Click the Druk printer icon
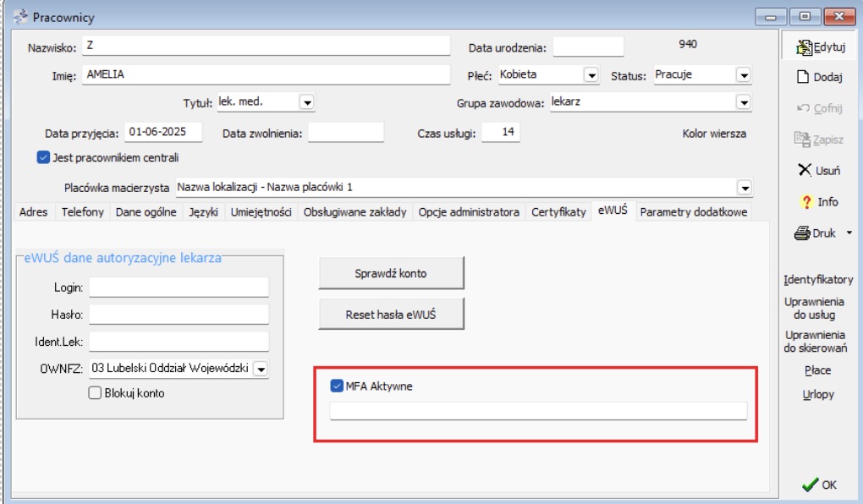This screenshot has height=504, width=863. [803, 233]
